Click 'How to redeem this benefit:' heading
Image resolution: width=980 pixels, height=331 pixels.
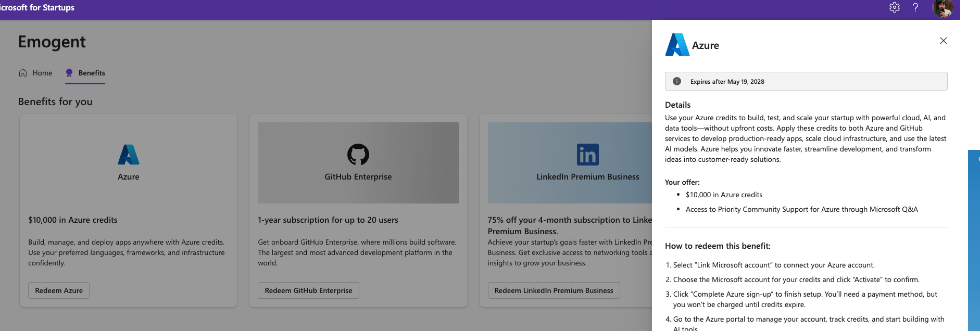(x=718, y=246)
